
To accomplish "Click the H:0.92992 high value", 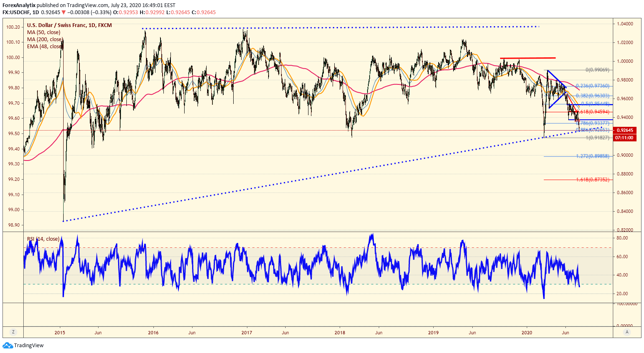I will coord(152,12).
